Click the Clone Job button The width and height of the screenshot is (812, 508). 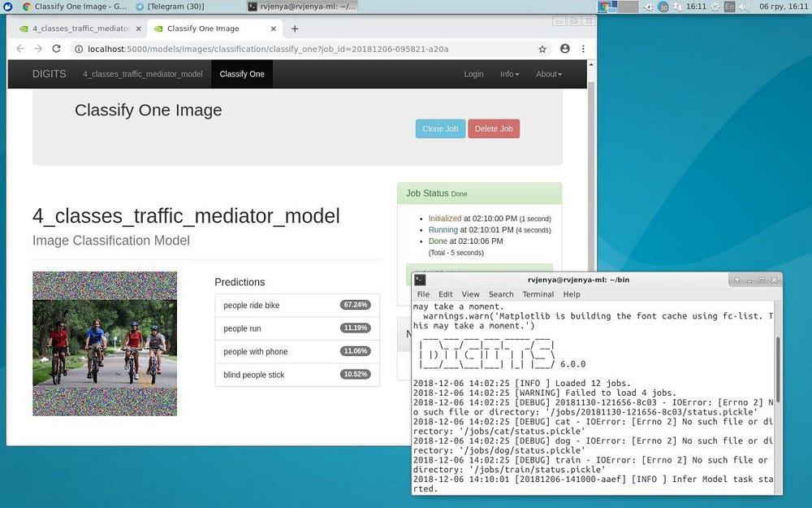coord(440,128)
